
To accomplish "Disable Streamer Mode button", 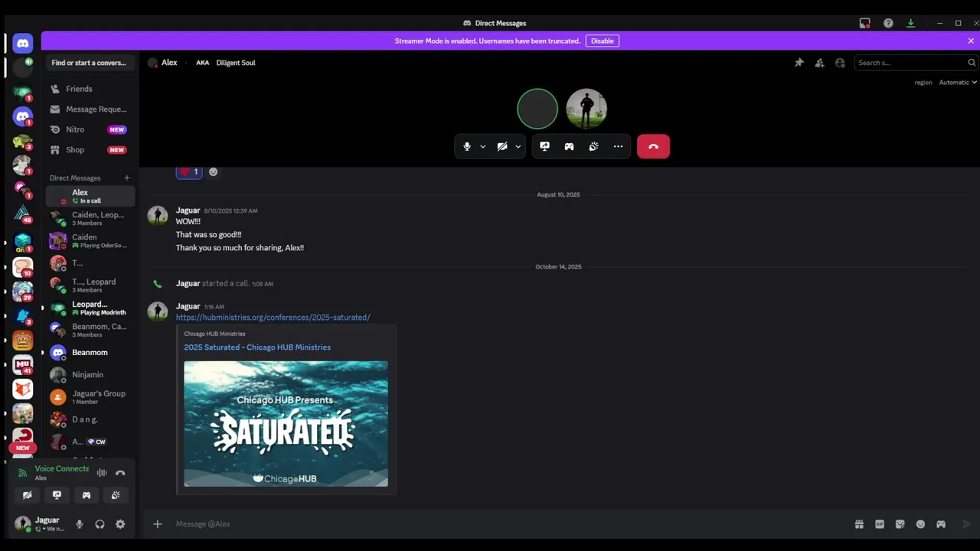I will click(603, 41).
